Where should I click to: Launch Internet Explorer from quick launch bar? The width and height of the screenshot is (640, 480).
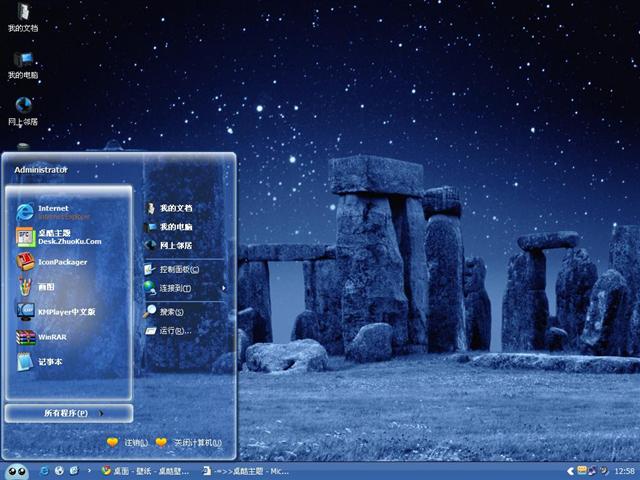coord(44,471)
